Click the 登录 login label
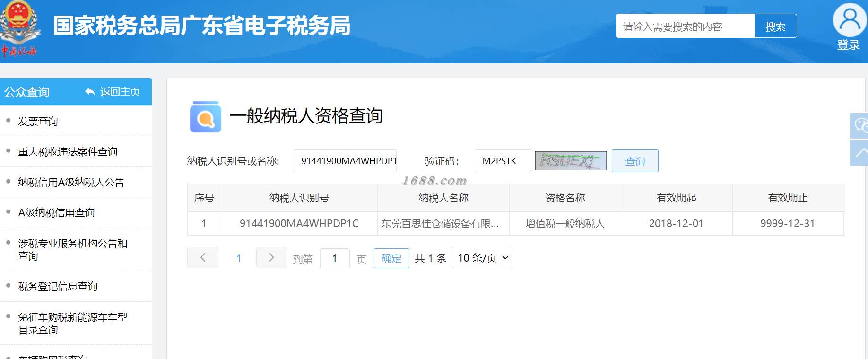The height and width of the screenshot is (359, 868). (848, 45)
